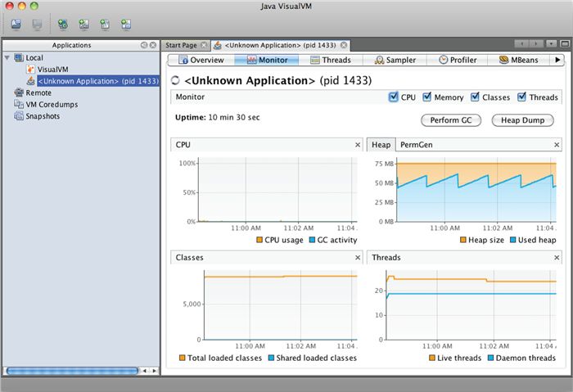This screenshot has width=573, height=392.
Task: Collapse the Local tree node
Action: point(7,58)
